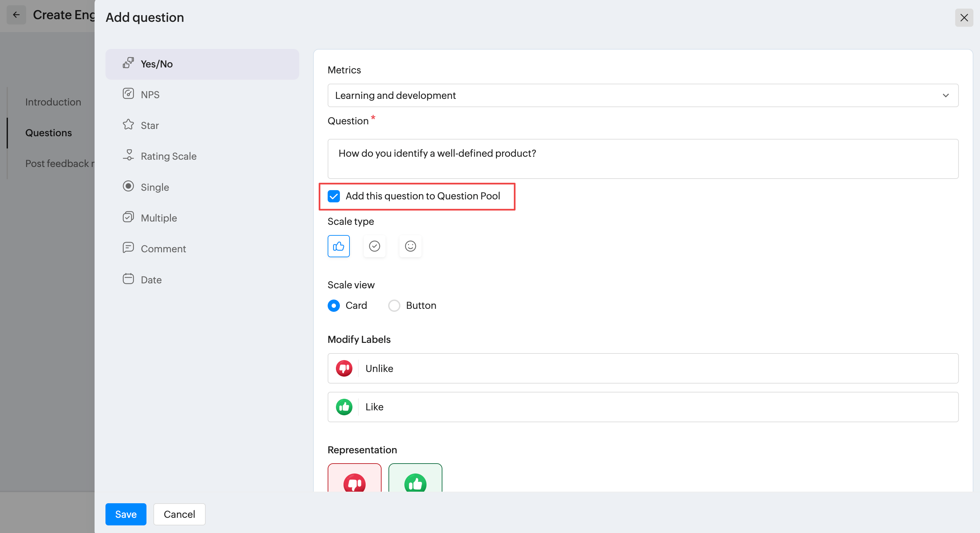Screen dimensions: 980x533
Task: Open the Post feedback section
Action: pos(60,164)
